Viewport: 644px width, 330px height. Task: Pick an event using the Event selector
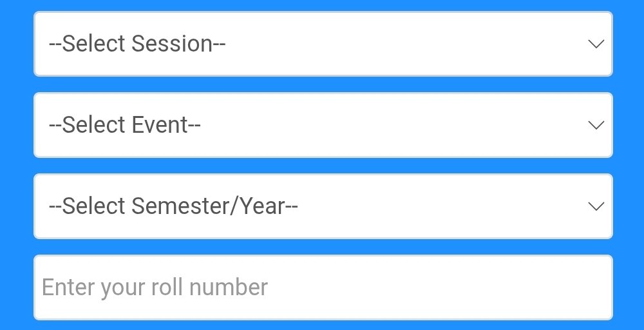pyautogui.click(x=323, y=125)
